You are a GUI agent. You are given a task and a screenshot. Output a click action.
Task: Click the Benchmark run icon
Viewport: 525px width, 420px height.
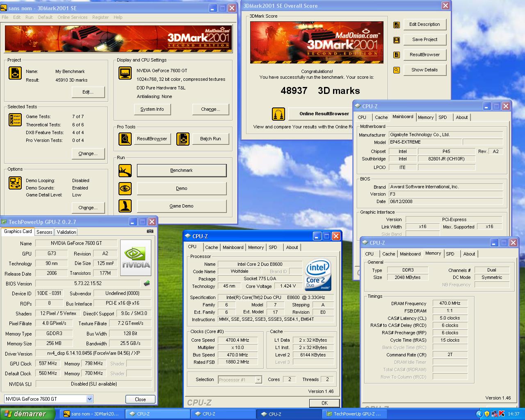coord(125,171)
